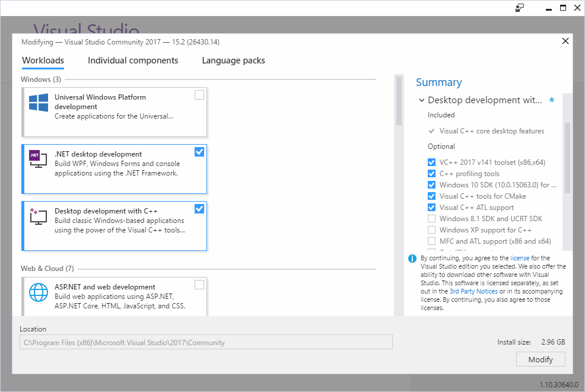Uncheck the Desktop development with C++ workload
This screenshot has width=585, height=392.
coord(199,209)
